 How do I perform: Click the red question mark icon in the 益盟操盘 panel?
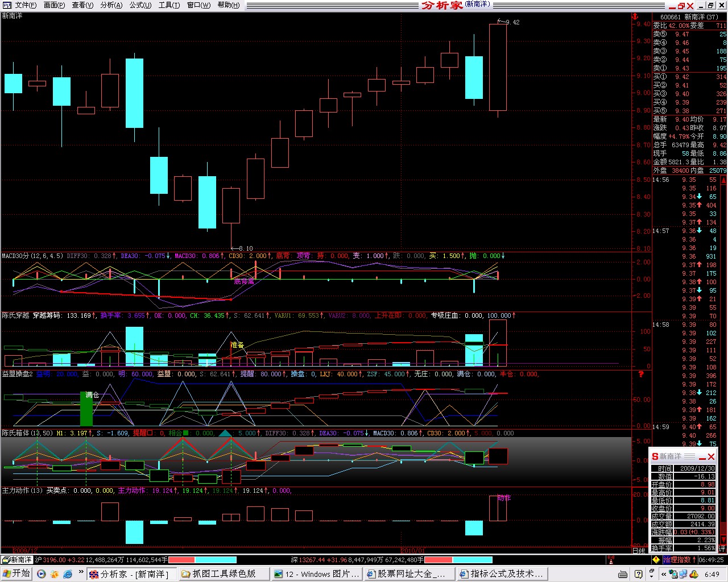coord(641,374)
